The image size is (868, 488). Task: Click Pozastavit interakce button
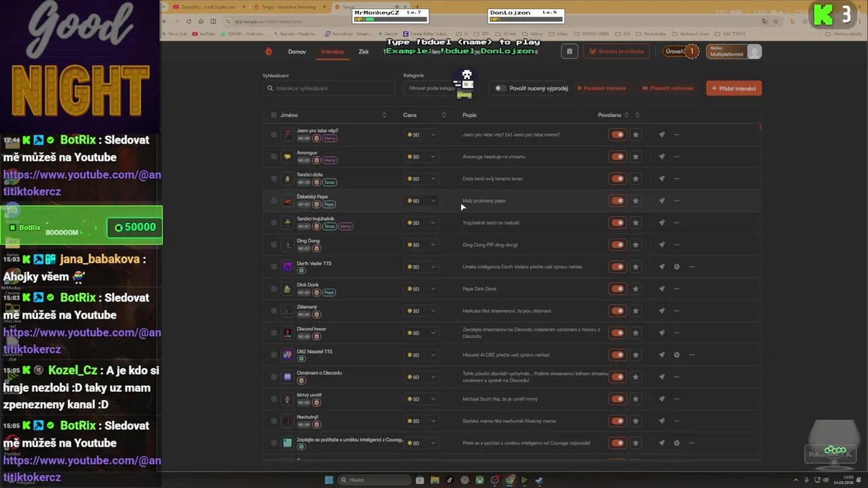click(x=601, y=88)
